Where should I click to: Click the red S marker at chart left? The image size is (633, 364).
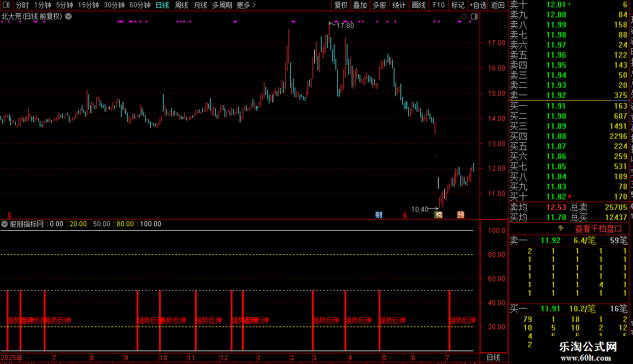(10, 216)
